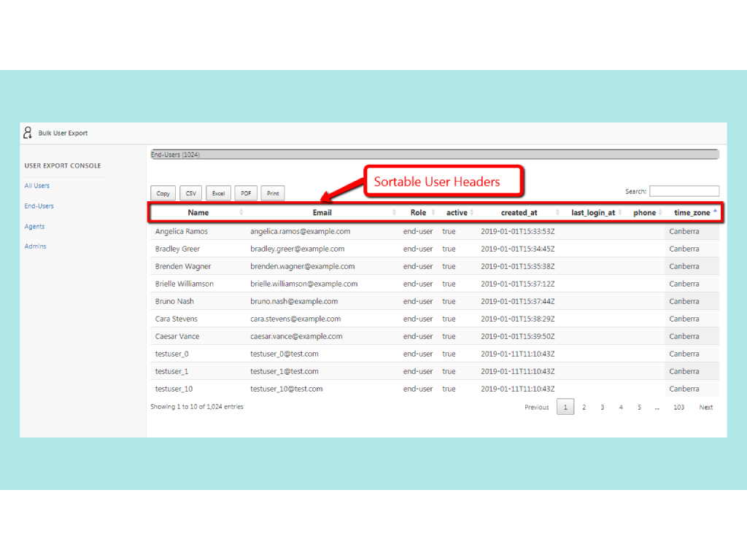Sort by the active column header
747x560 pixels.
[x=457, y=213]
